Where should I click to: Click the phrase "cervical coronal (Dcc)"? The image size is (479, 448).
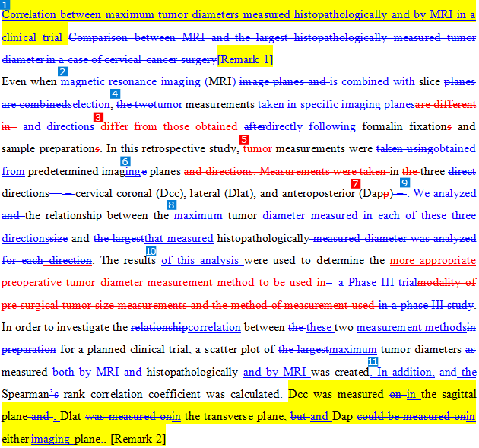click(129, 193)
